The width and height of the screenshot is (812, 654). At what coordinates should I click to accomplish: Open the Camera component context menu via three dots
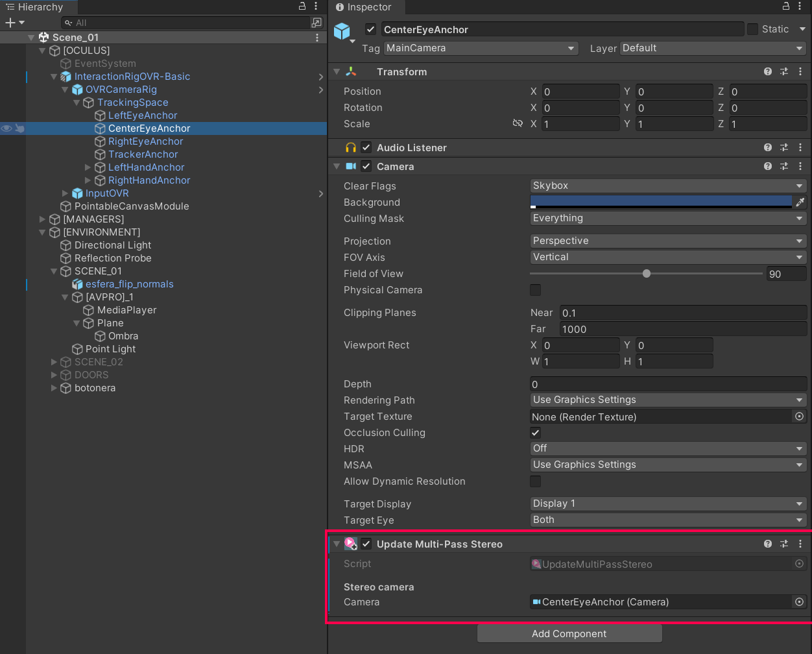[x=800, y=167]
